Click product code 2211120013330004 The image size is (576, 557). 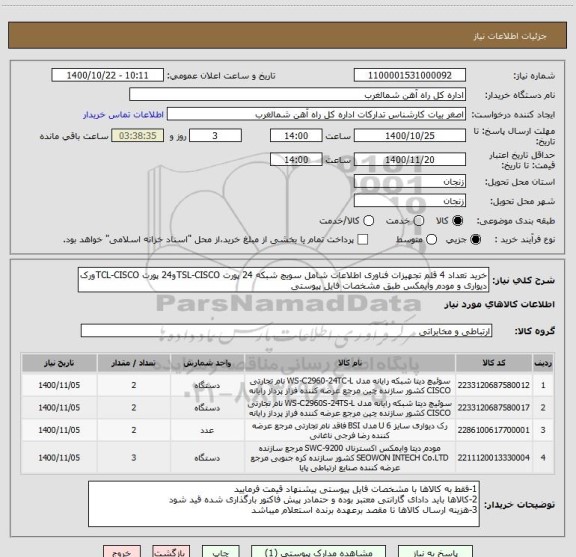click(x=494, y=457)
